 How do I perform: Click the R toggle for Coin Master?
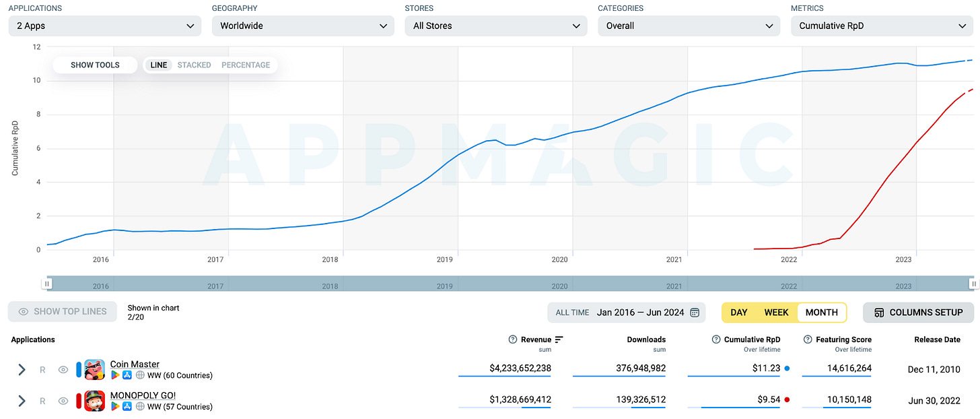pyautogui.click(x=42, y=370)
